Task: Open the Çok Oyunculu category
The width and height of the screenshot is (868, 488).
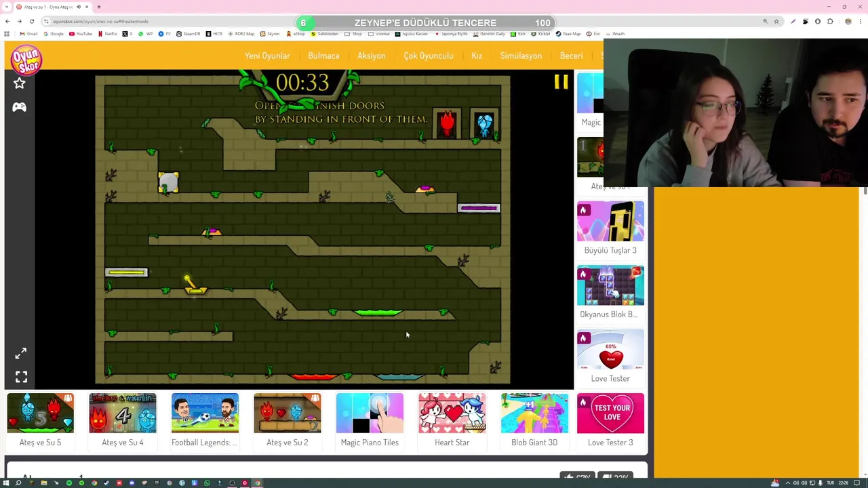Action: coord(429,56)
